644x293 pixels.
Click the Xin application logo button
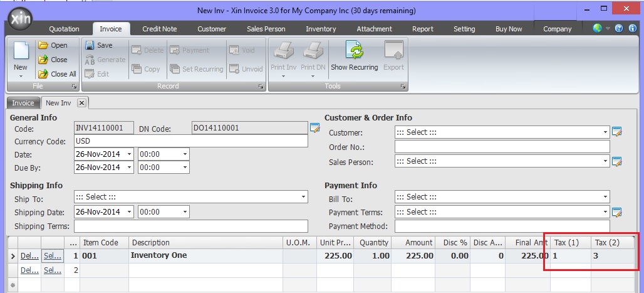pyautogui.click(x=19, y=19)
